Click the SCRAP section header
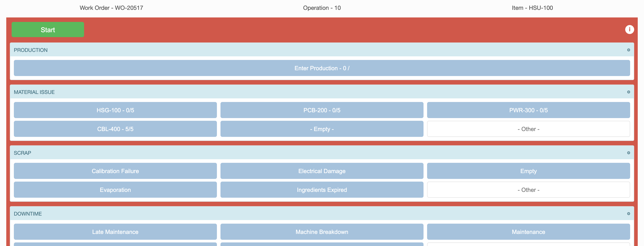The width and height of the screenshot is (644, 246). (322, 153)
